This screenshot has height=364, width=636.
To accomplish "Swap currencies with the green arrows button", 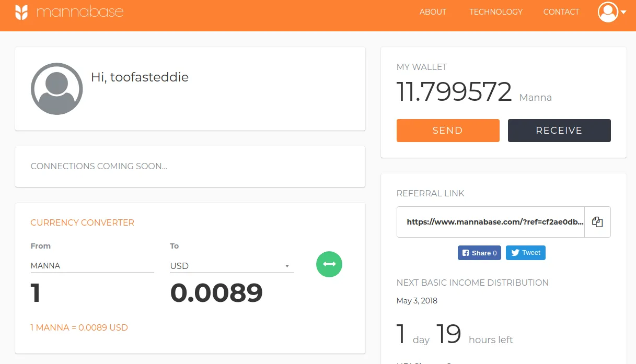I will (x=329, y=264).
